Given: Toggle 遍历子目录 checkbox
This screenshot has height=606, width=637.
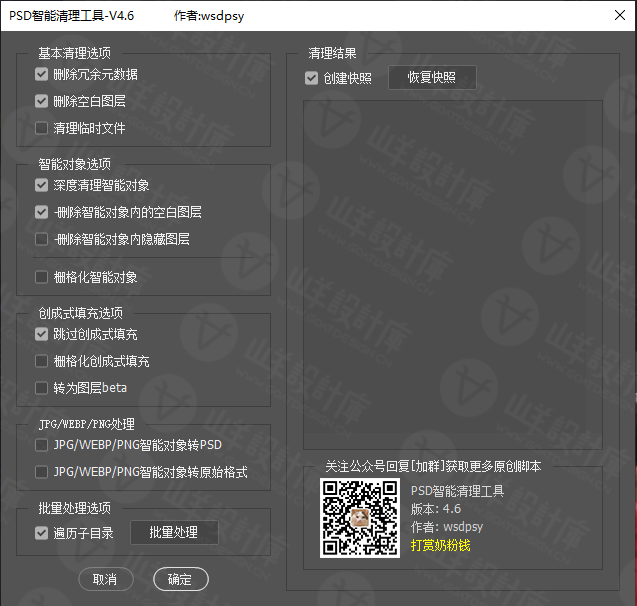Looking at the screenshot, I should click(41, 533).
